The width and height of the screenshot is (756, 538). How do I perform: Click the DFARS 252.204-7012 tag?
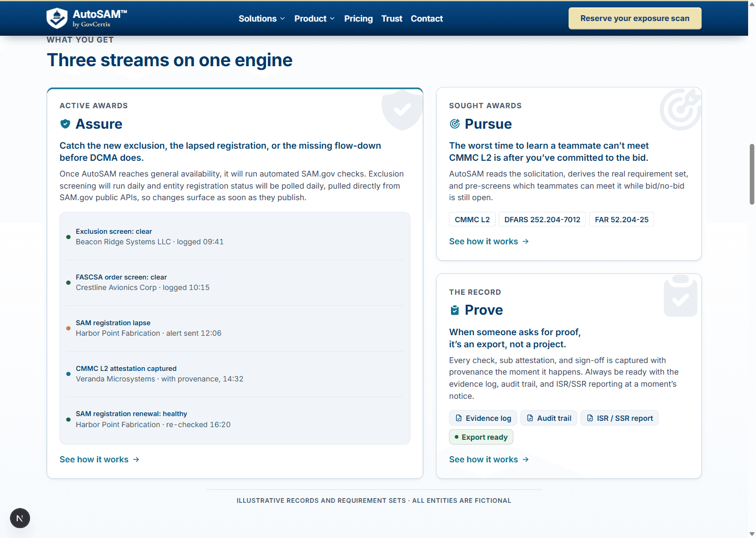point(542,220)
